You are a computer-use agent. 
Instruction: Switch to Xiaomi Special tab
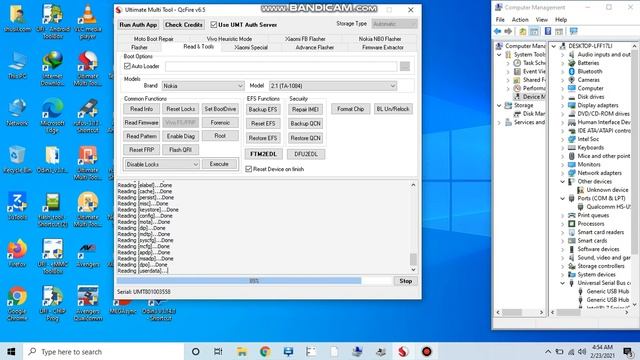tap(251, 47)
